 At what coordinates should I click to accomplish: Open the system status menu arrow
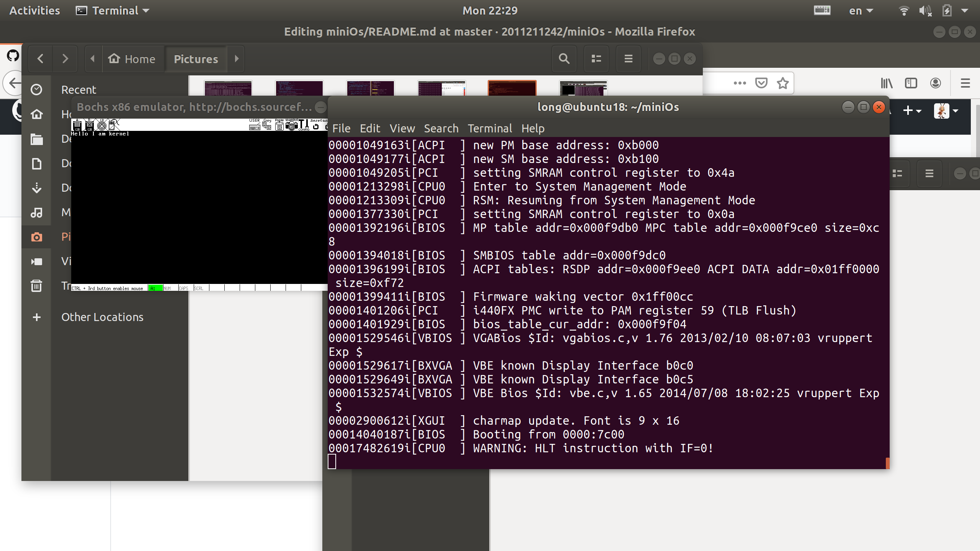(x=965, y=11)
